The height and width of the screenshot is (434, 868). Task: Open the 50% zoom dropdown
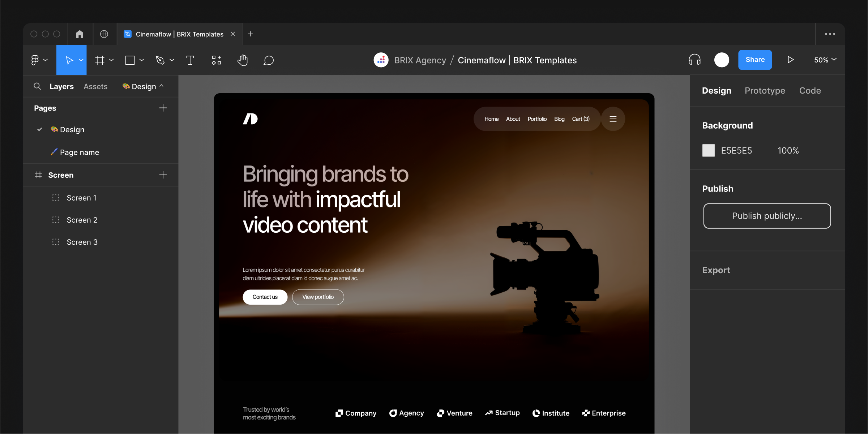click(x=825, y=60)
